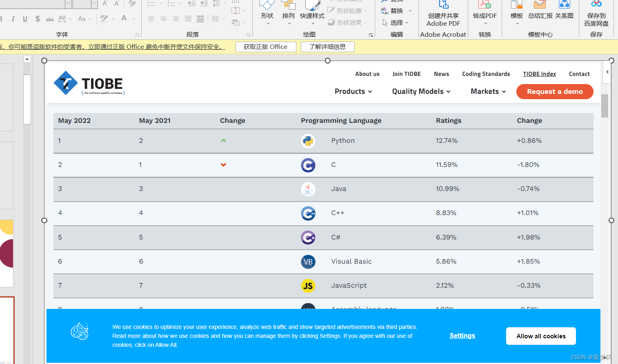The width and height of the screenshot is (618, 364).
Task: Expand the Quality Models menu
Action: click(x=421, y=91)
